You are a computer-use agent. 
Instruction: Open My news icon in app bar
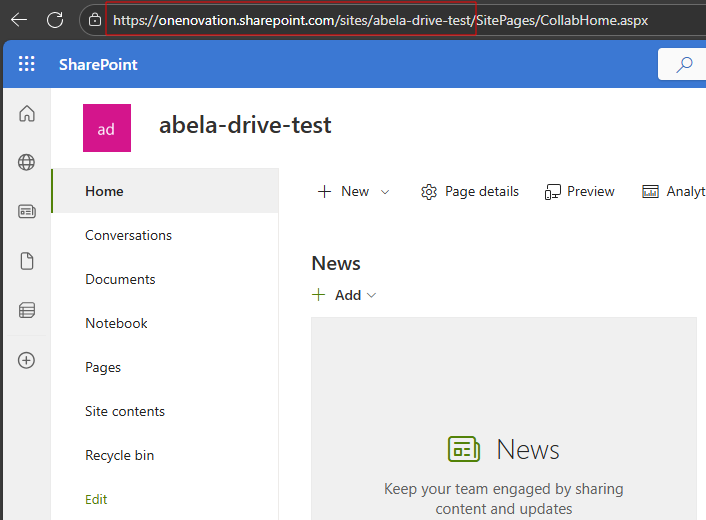click(x=27, y=211)
